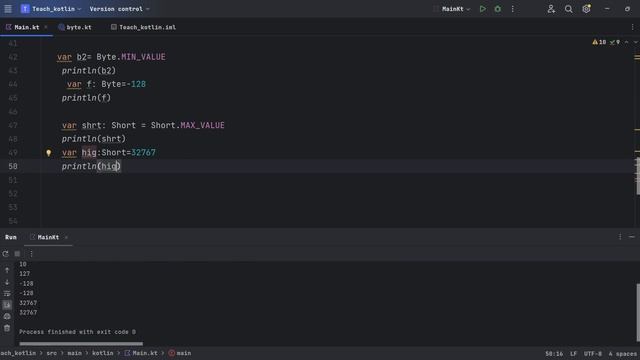
Task: Open more run toolbar options
Action: (31, 253)
